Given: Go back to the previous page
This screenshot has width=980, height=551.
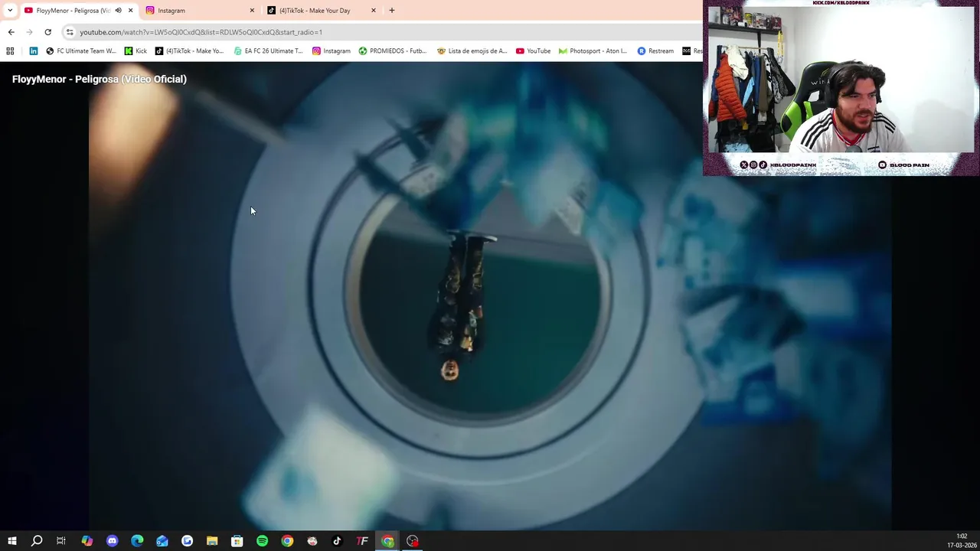Looking at the screenshot, I should (x=11, y=32).
